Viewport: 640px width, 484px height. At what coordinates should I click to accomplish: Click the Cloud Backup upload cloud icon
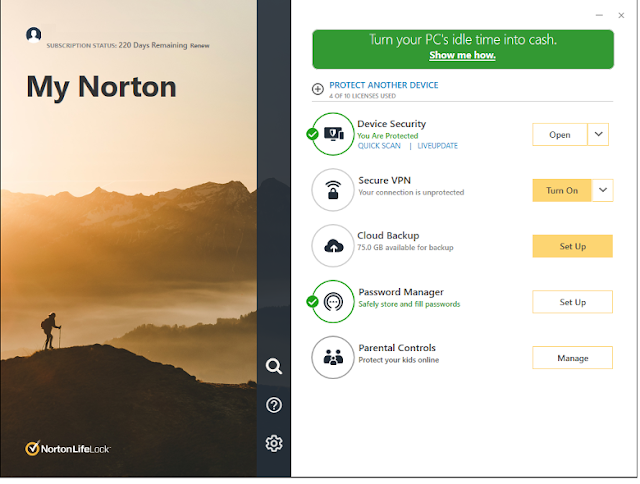(333, 246)
